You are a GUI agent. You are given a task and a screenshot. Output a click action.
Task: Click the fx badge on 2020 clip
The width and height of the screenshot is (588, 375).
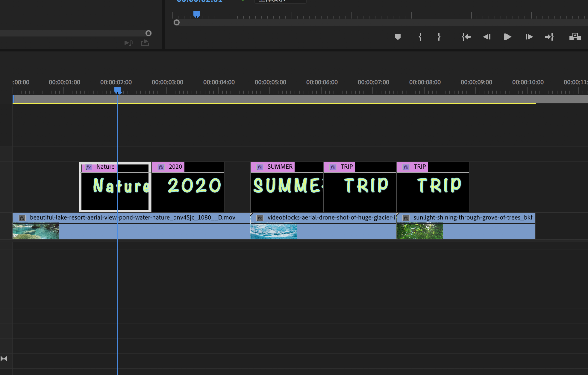click(x=161, y=167)
